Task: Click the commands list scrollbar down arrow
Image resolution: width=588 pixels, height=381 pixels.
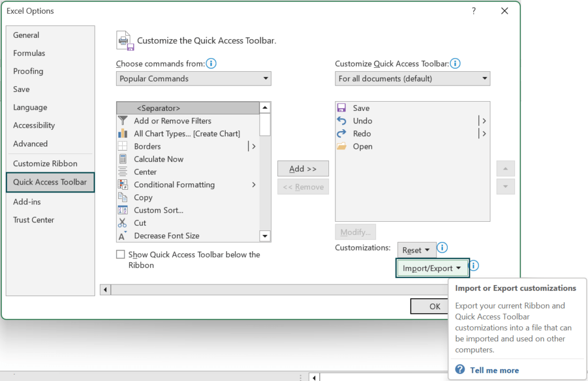Action: click(265, 236)
